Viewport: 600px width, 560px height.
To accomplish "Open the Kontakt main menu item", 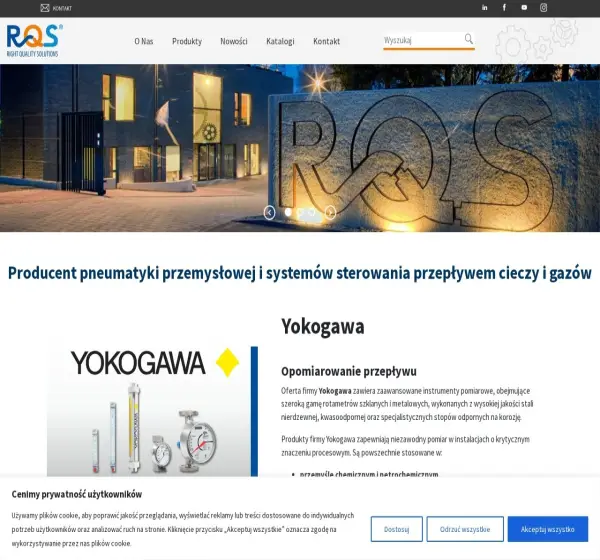I will 326,41.
